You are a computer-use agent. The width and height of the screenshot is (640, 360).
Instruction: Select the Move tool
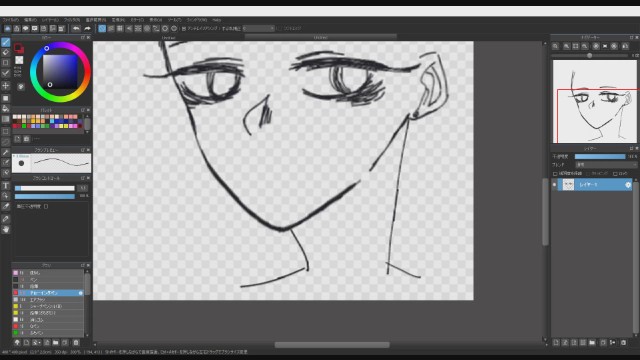[x=6, y=86]
